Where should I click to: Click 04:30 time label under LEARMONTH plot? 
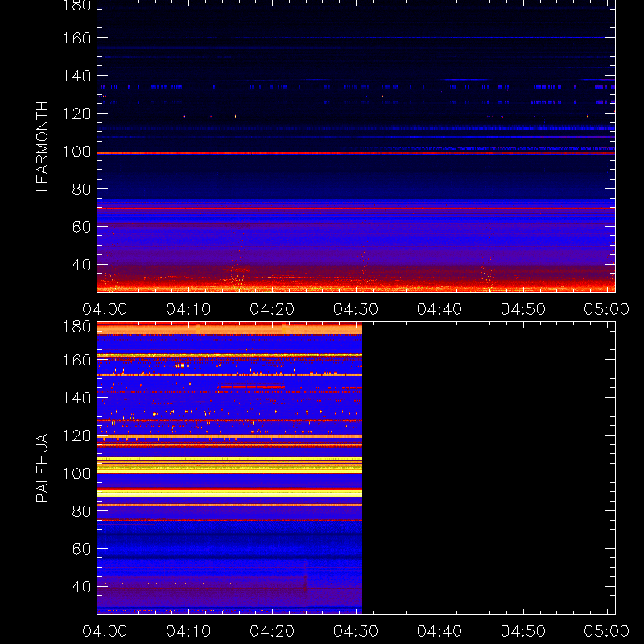click(x=356, y=309)
